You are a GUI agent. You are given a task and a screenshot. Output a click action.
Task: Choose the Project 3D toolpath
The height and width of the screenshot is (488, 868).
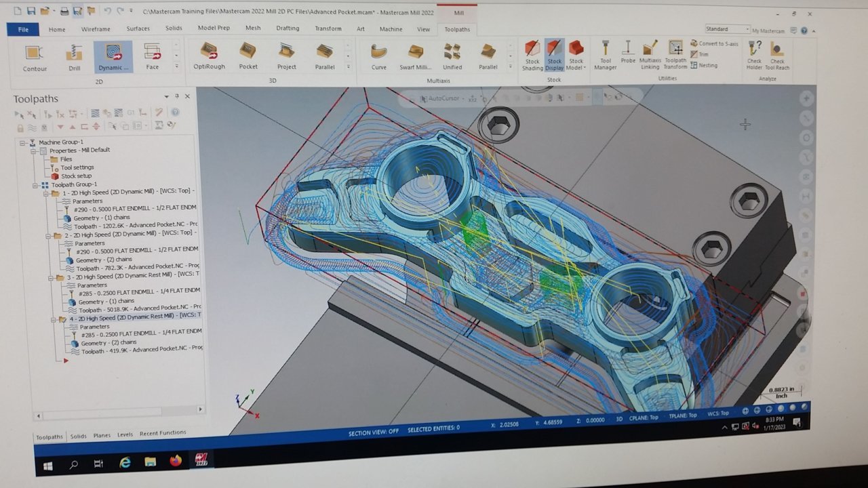pos(287,56)
